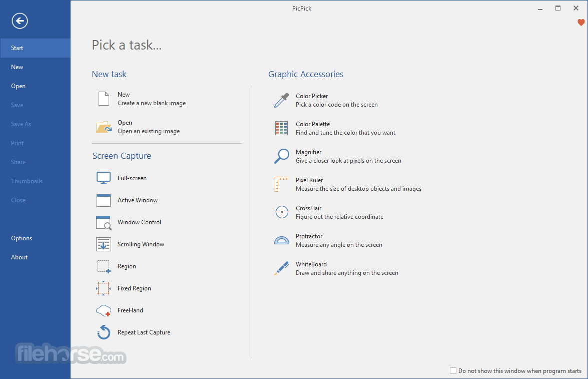Click the back arrow circle icon
The image size is (588, 379).
[20, 21]
